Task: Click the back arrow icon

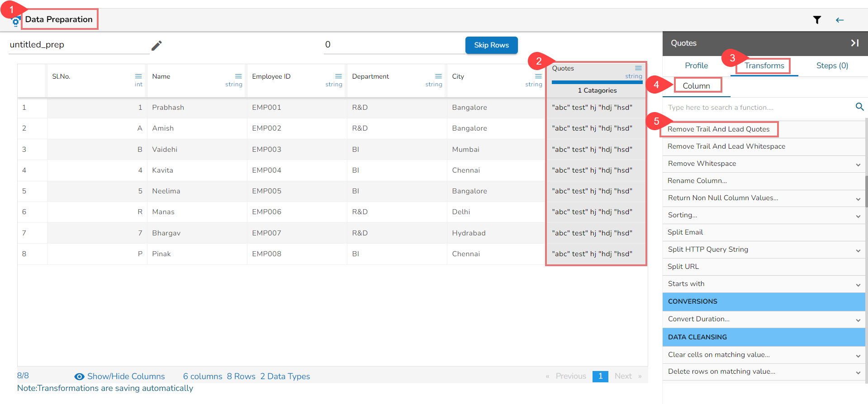Action: [840, 20]
